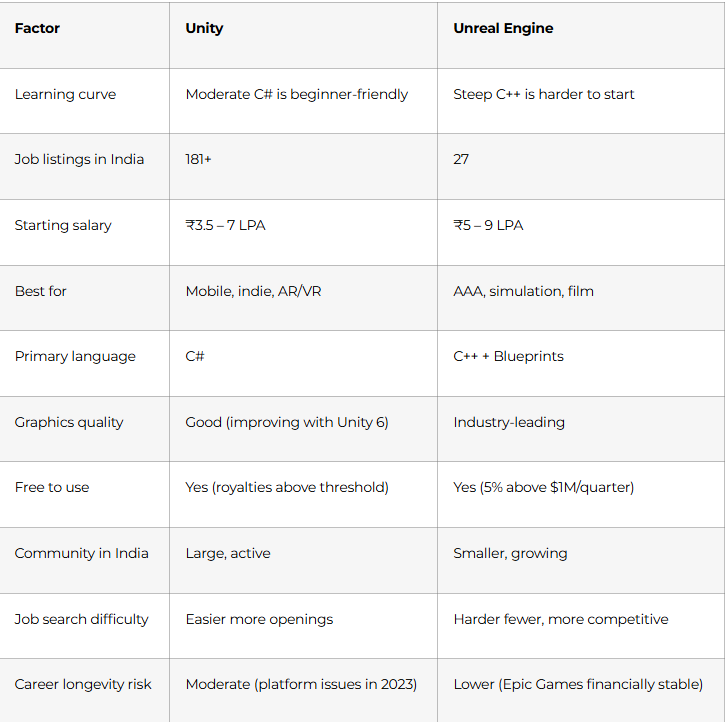Click the Community in India label

tap(81, 553)
